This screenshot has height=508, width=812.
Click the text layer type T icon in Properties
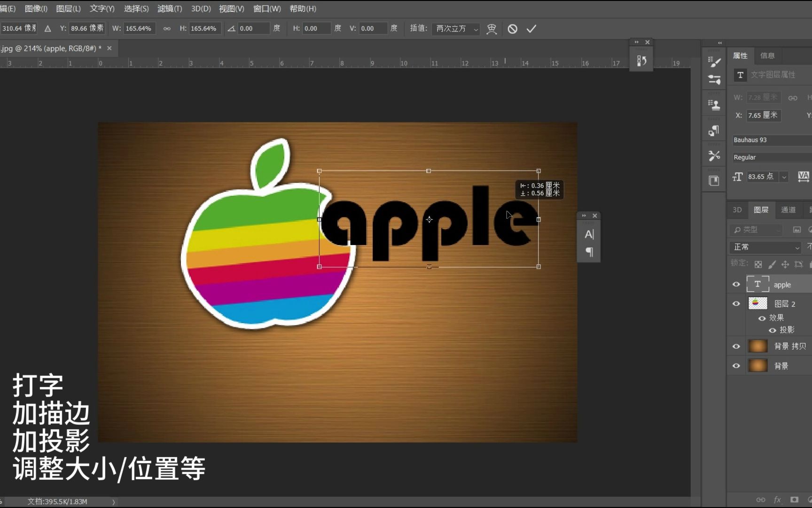click(740, 75)
